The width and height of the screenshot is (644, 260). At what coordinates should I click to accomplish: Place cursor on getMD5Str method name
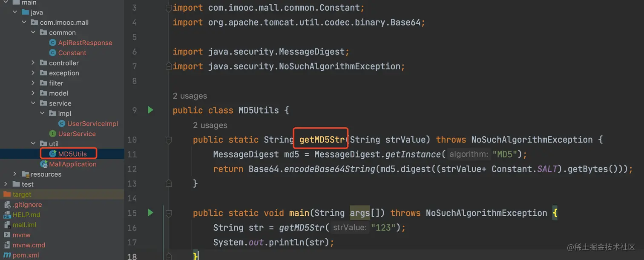pos(322,140)
